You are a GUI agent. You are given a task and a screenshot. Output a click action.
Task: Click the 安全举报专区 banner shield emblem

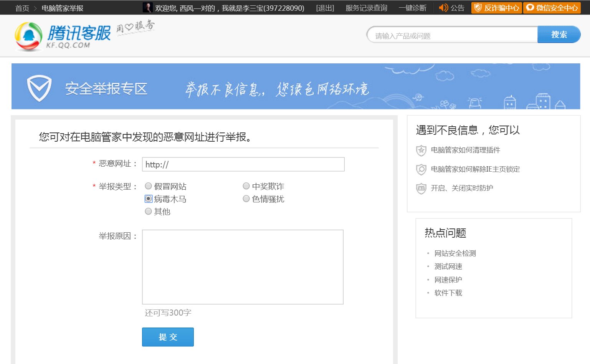39,88
